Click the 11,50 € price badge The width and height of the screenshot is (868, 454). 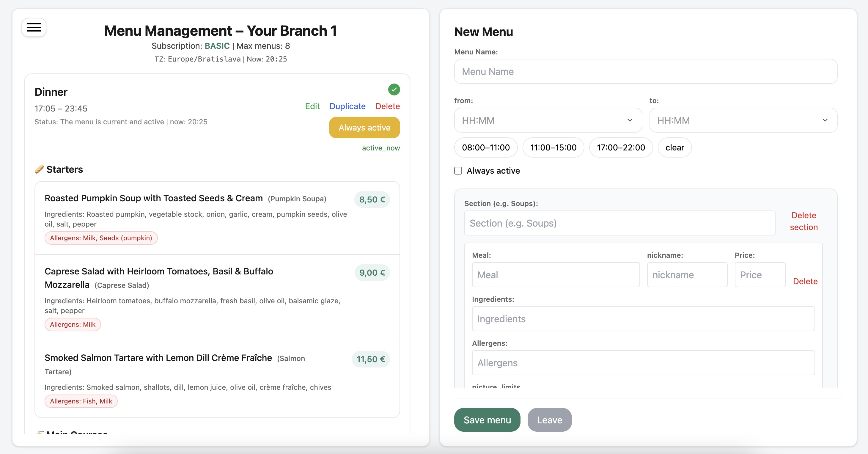point(371,359)
